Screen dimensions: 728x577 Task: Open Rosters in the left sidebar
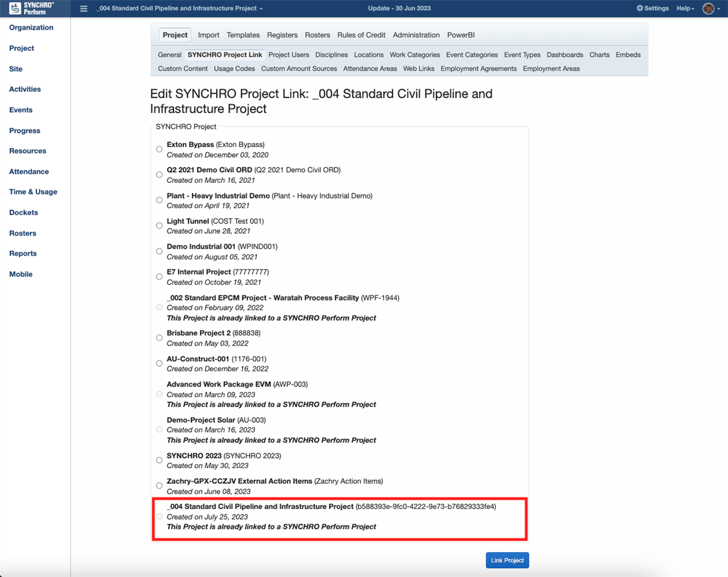click(x=23, y=233)
